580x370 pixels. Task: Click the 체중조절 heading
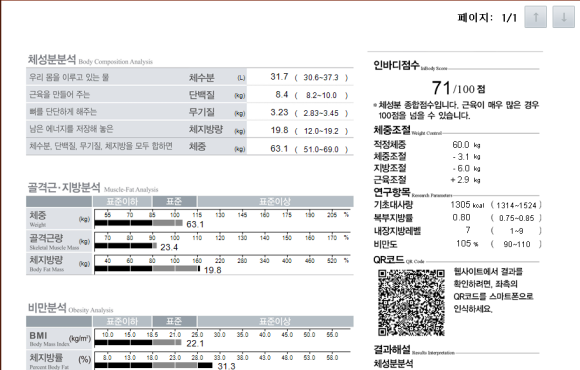tap(392, 130)
